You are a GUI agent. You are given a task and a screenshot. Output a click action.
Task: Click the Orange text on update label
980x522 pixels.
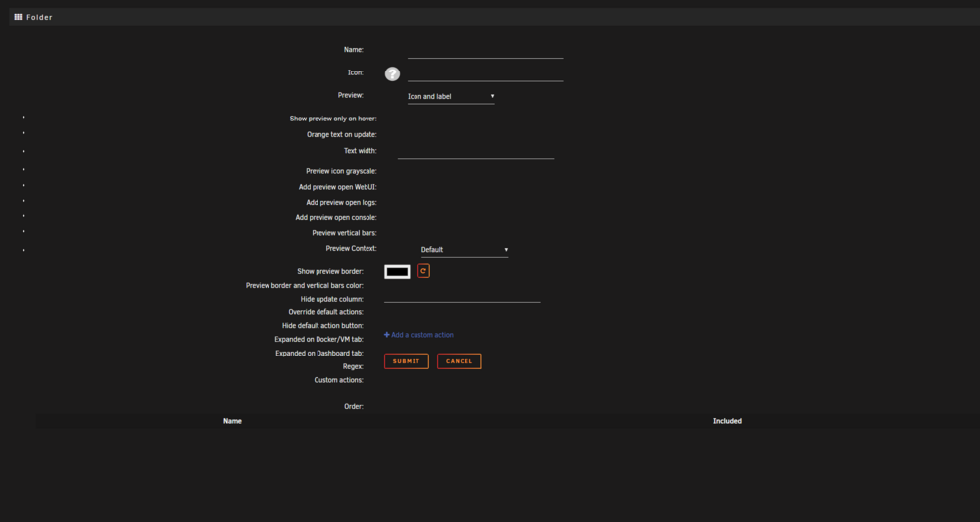(x=341, y=135)
